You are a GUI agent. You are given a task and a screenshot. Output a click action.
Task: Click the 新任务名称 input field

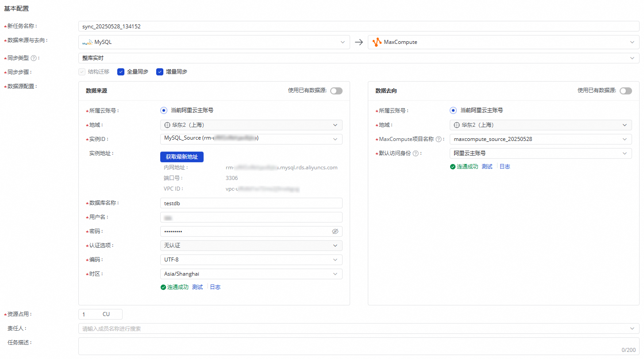point(359,26)
